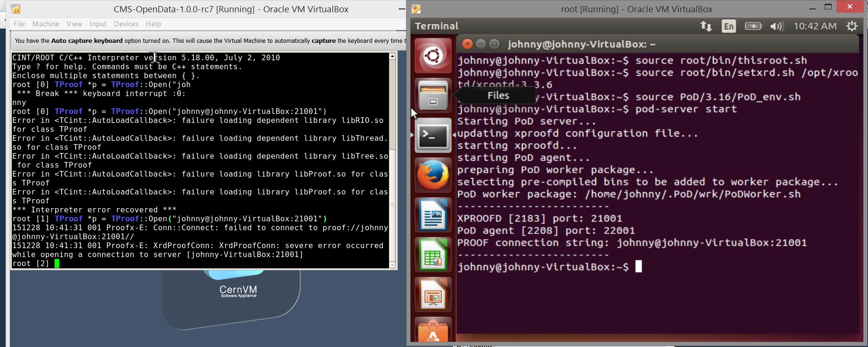Open Devices menu in CMS-OpenData VirtualBox
Viewport: 868px width, 347px height.
click(126, 24)
